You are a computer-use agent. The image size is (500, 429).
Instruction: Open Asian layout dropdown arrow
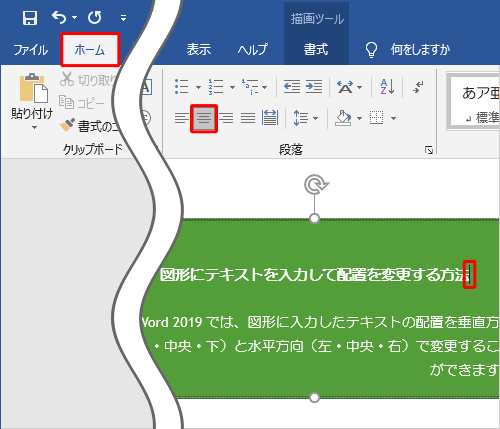pyautogui.click(x=359, y=88)
